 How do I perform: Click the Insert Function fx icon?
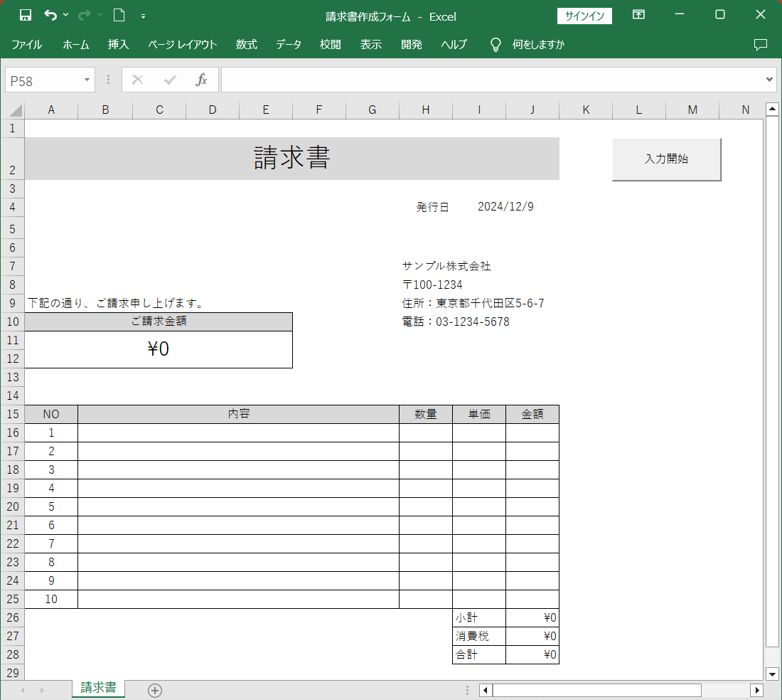pyautogui.click(x=201, y=80)
